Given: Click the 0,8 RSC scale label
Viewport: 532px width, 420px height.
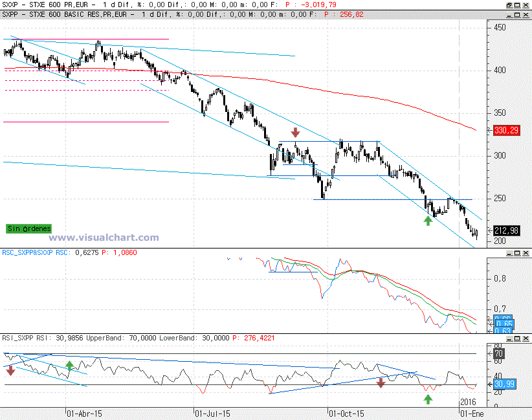Looking at the screenshot, I should [500, 279].
